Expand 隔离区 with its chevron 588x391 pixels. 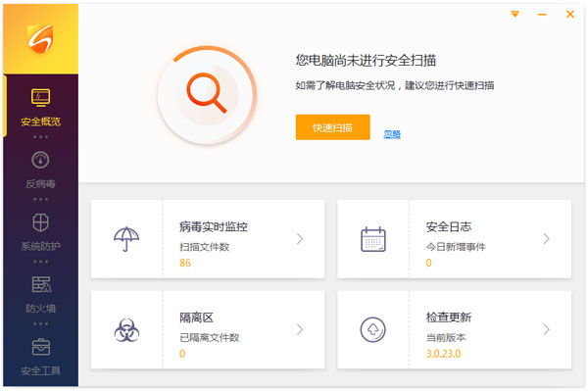[x=300, y=329]
